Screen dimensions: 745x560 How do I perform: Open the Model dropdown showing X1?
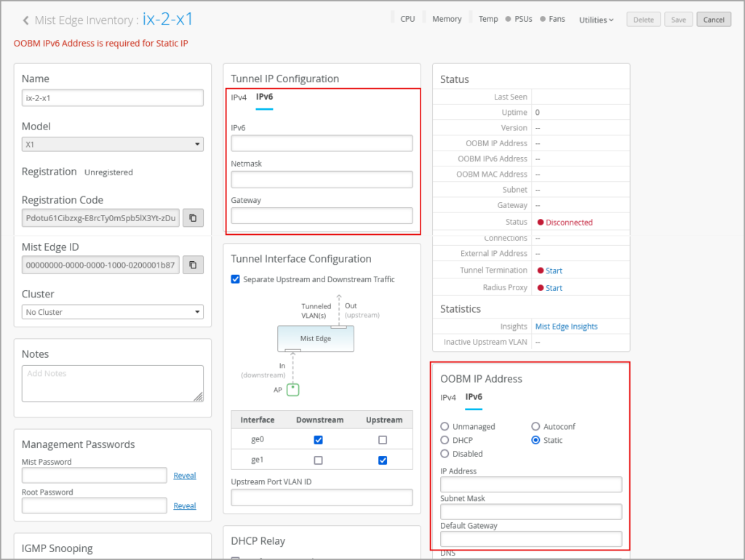click(112, 145)
